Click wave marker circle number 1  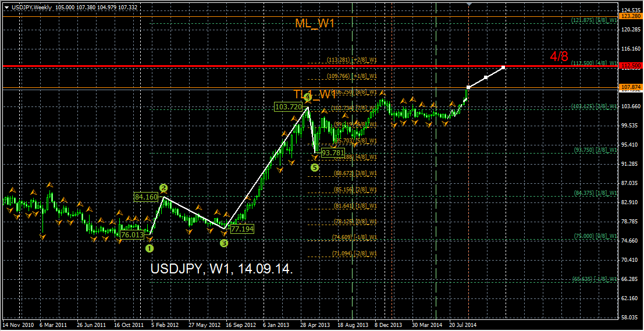tap(150, 248)
